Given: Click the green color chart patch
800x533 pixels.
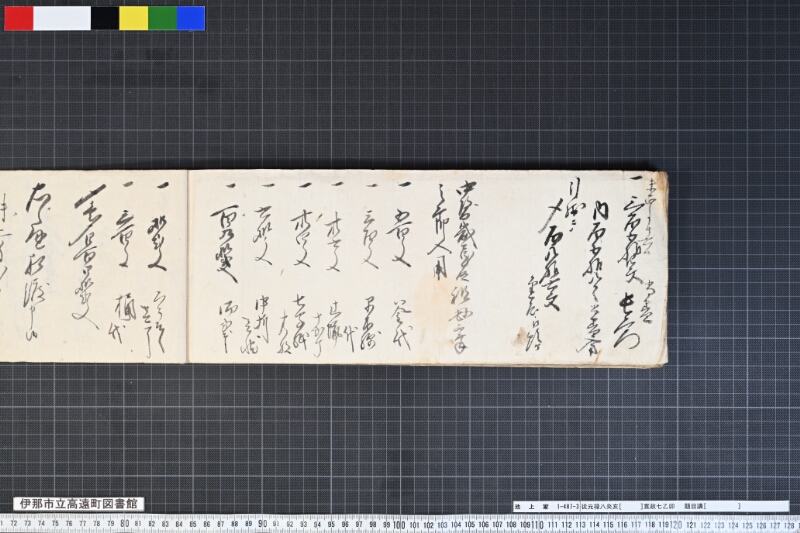Looking at the screenshot, I should point(162,18).
